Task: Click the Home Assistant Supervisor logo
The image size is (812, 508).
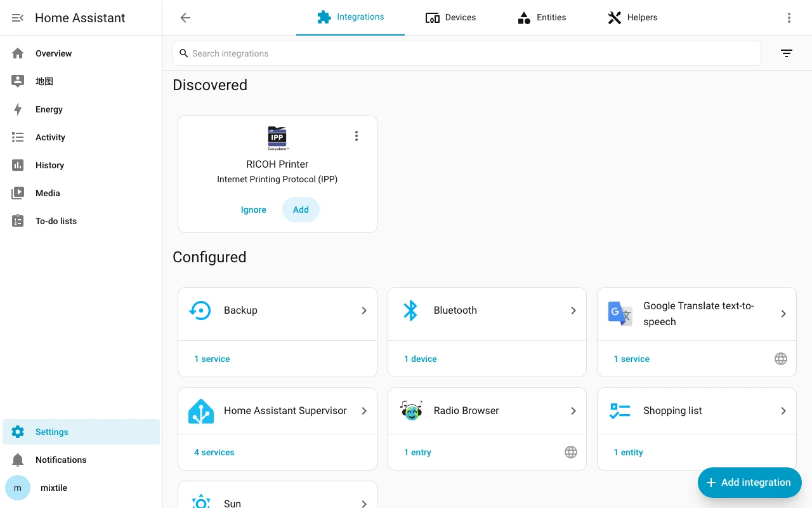Action: point(201,411)
